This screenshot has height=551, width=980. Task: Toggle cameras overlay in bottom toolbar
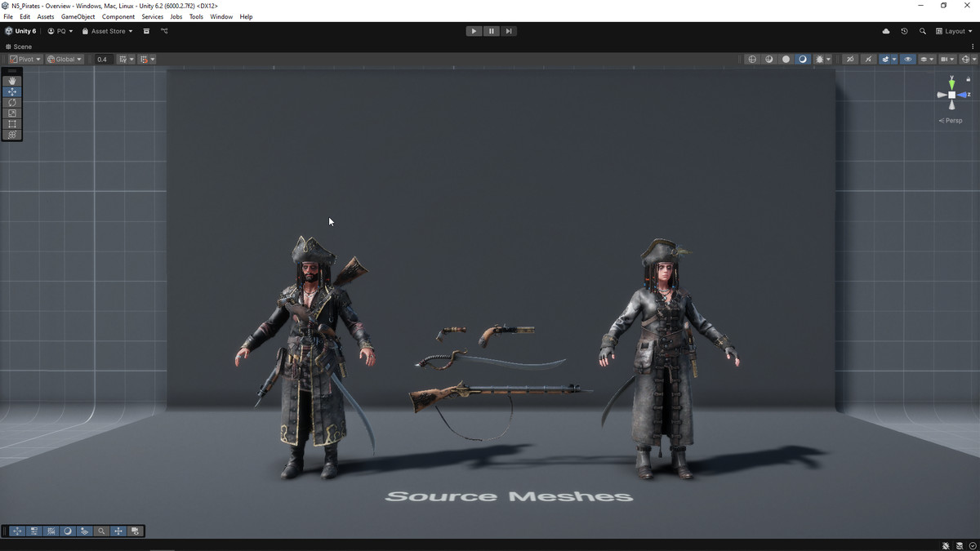(x=136, y=531)
